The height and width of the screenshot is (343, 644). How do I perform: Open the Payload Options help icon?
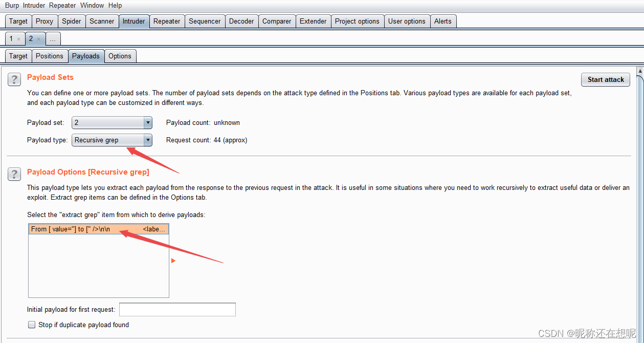(x=14, y=174)
